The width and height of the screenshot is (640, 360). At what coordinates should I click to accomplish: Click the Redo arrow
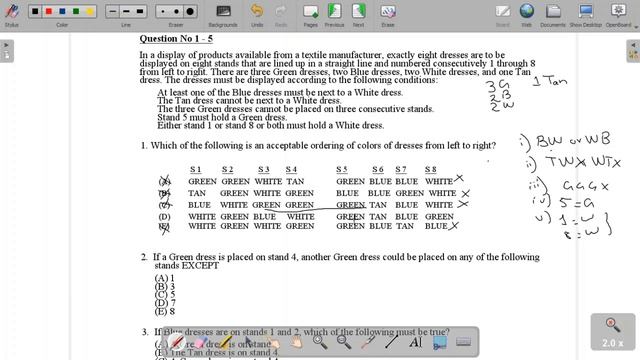pyautogui.click(x=281, y=15)
